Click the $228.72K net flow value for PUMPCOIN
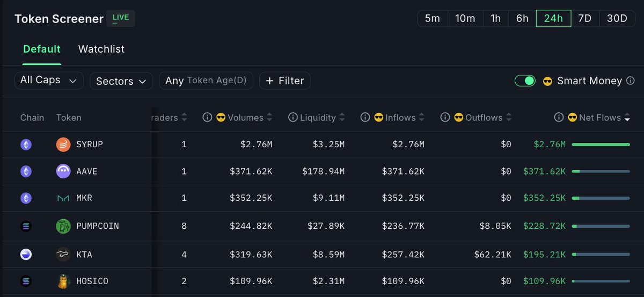644x297 pixels. pyautogui.click(x=544, y=226)
